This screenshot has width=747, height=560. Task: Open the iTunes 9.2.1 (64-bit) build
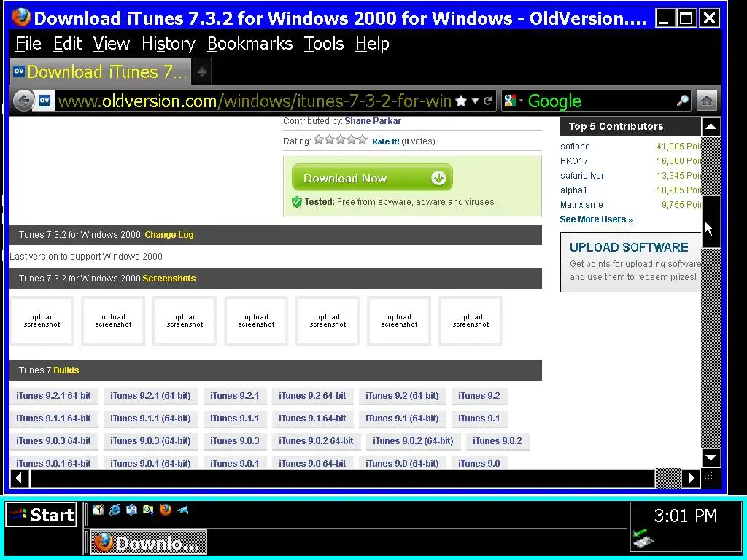[x=150, y=396]
